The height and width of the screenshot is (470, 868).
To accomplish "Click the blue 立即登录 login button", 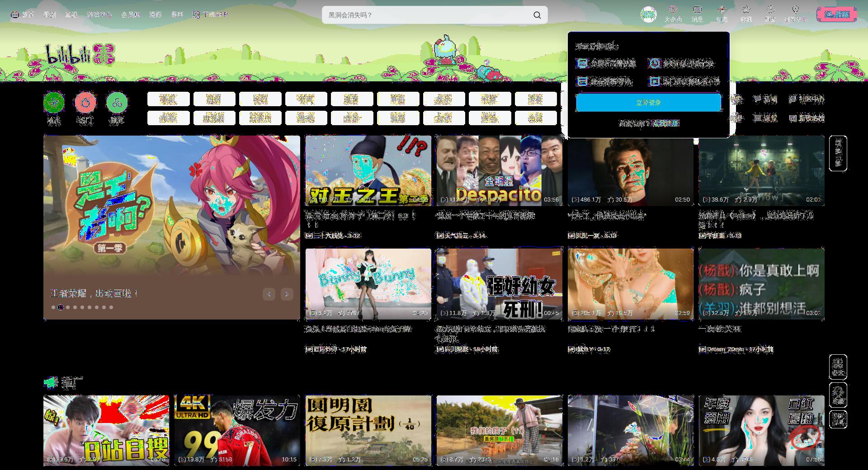I will (648, 103).
